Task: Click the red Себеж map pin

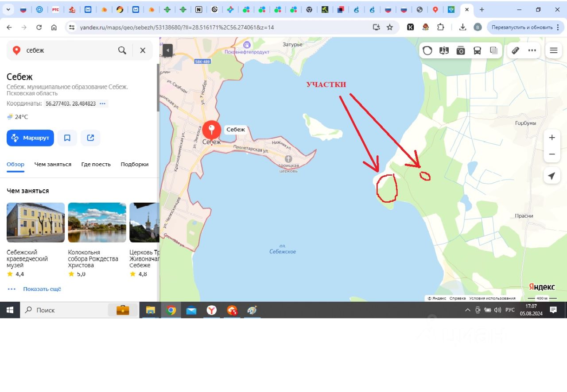Action: 212,131
